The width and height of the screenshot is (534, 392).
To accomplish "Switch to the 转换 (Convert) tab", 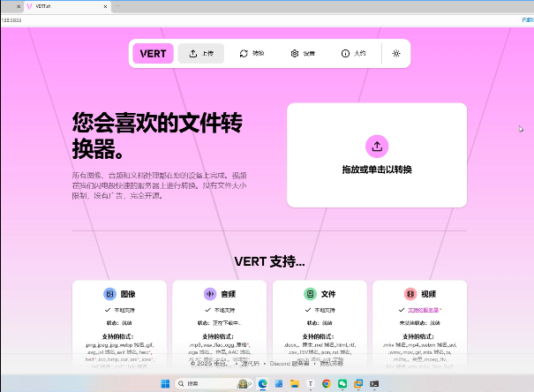I will click(252, 54).
